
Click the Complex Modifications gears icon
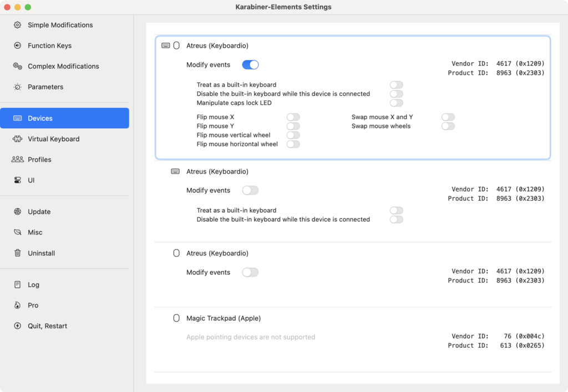tap(17, 66)
